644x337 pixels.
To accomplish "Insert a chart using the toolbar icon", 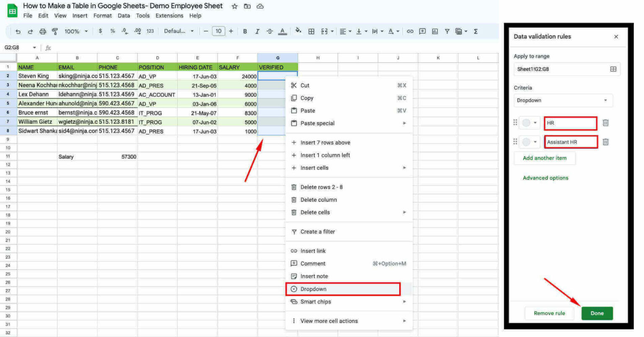I will [x=435, y=31].
